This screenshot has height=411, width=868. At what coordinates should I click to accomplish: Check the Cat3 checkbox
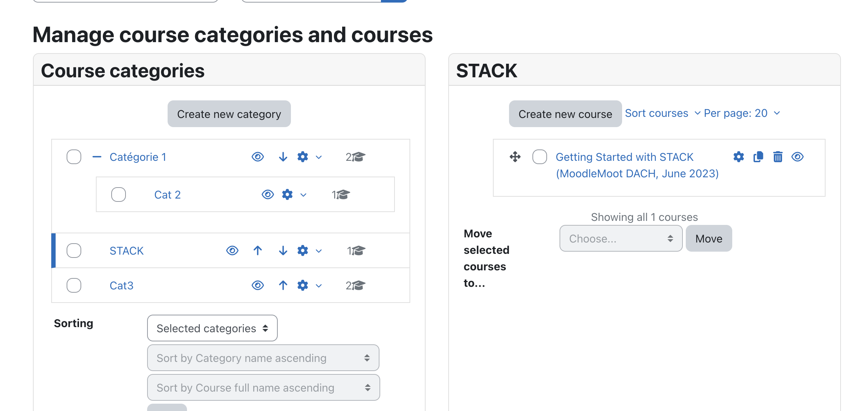pyautogui.click(x=74, y=285)
